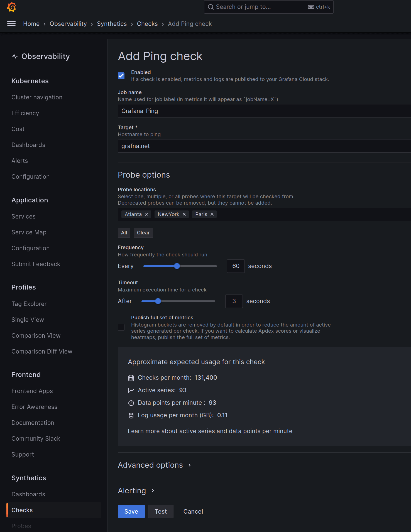Click the search magnifier icon
Viewport: 411px width, 532px height.
[211, 7]
